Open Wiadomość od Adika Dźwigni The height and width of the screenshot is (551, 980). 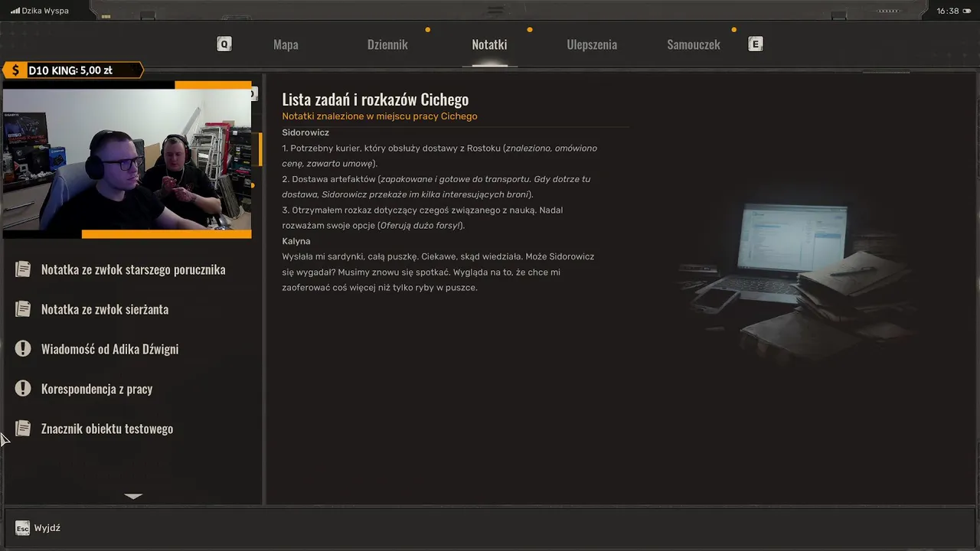109,349
